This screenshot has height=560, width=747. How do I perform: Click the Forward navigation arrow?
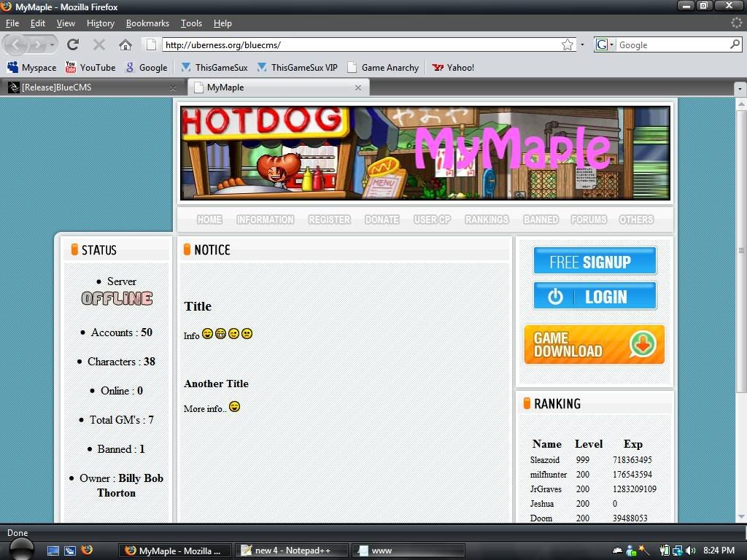coord(36,44)
